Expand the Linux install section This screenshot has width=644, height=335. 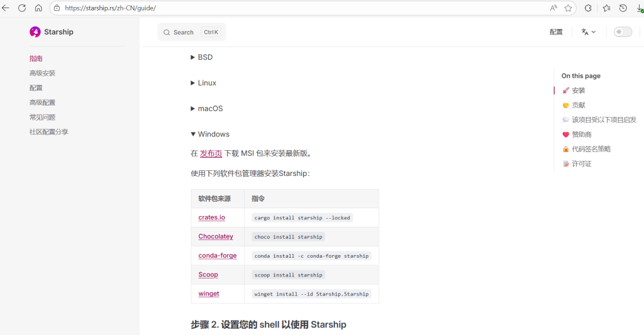click(203, 83)
